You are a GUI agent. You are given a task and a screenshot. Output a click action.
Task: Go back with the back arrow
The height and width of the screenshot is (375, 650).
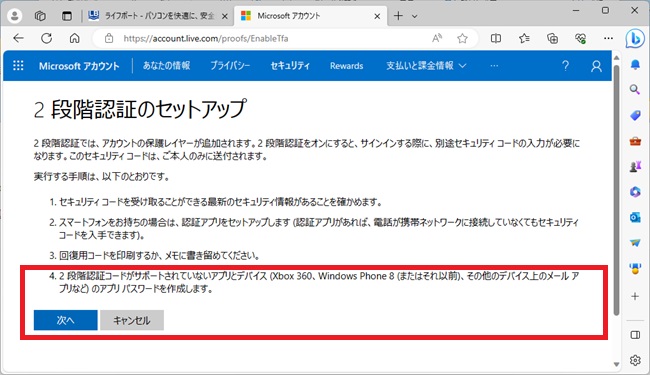[19, 39]
